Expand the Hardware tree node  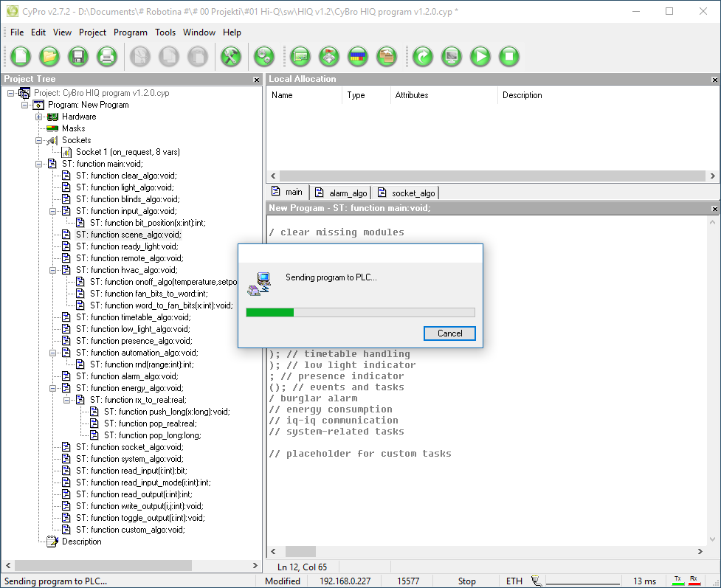pyautogui.click(x=39, y=117)
